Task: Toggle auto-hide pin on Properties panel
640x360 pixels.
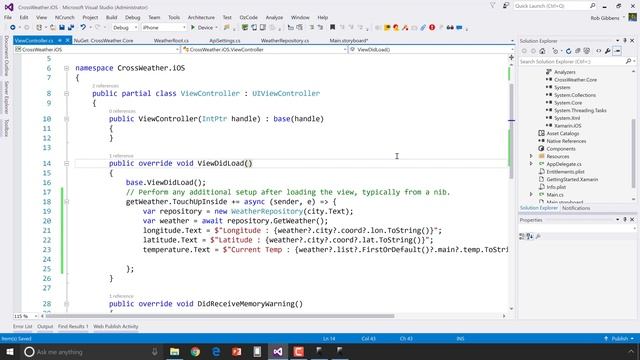Action: 625,220
